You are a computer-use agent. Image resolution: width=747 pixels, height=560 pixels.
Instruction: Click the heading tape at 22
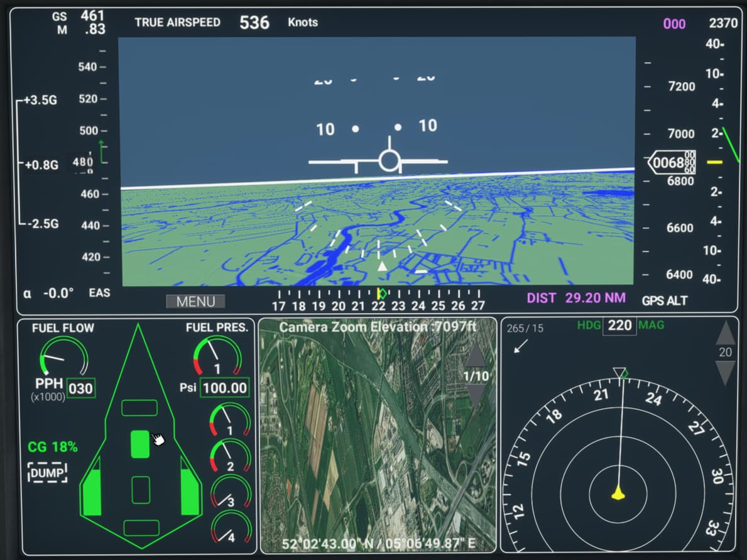click(378, 305)
